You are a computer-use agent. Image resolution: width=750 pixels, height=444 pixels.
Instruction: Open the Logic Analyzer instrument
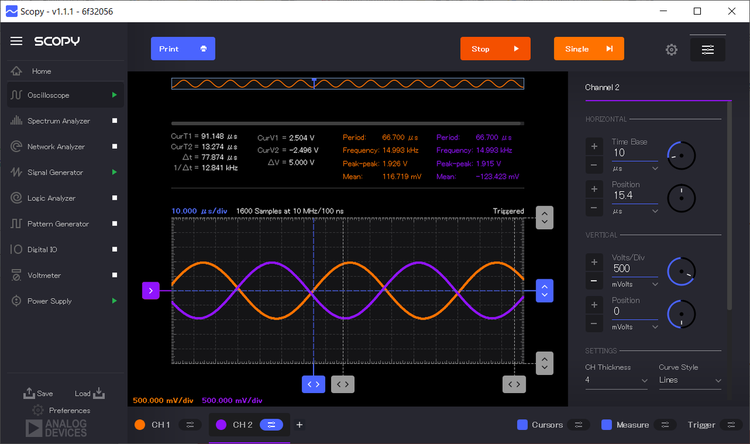pos(66,198)
